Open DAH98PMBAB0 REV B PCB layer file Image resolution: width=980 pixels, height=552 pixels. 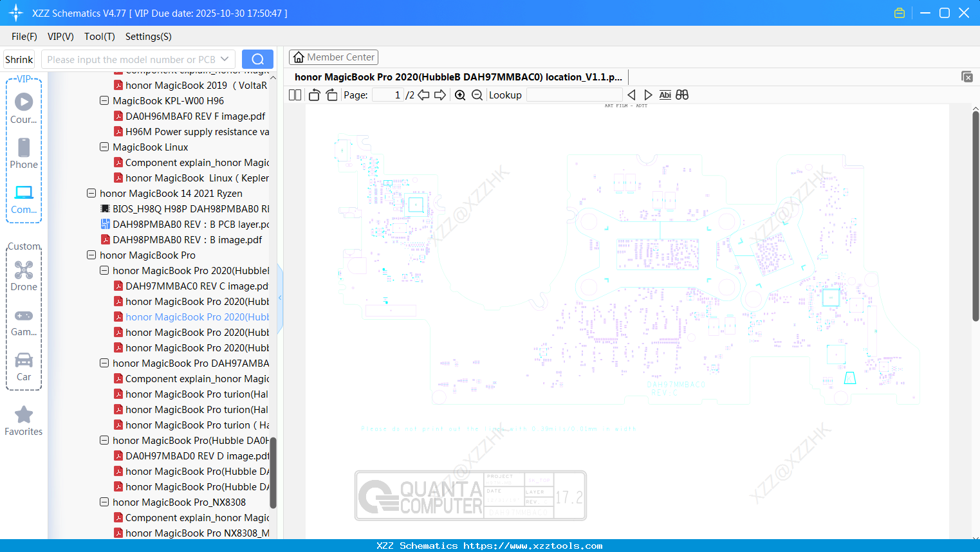pyautogui.click(x=185, y=224)
